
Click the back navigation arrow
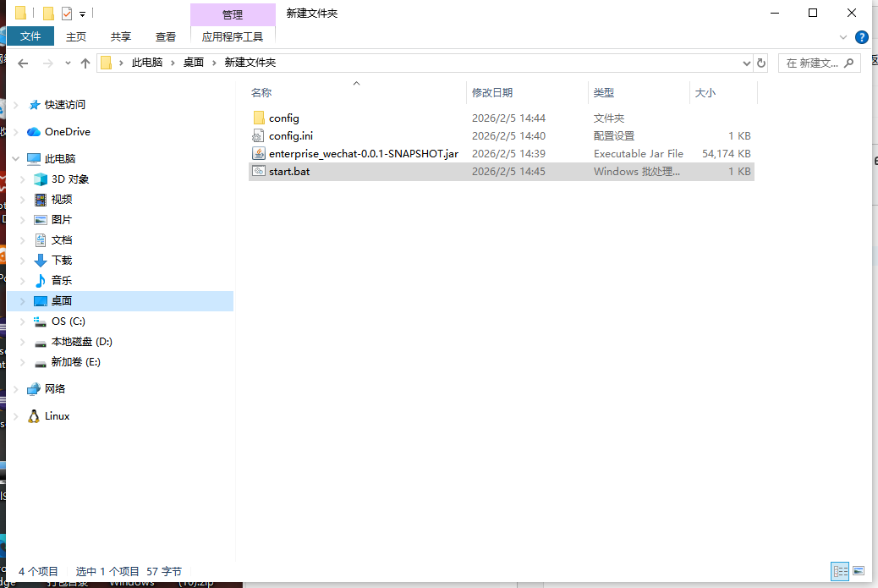(23, 63)
